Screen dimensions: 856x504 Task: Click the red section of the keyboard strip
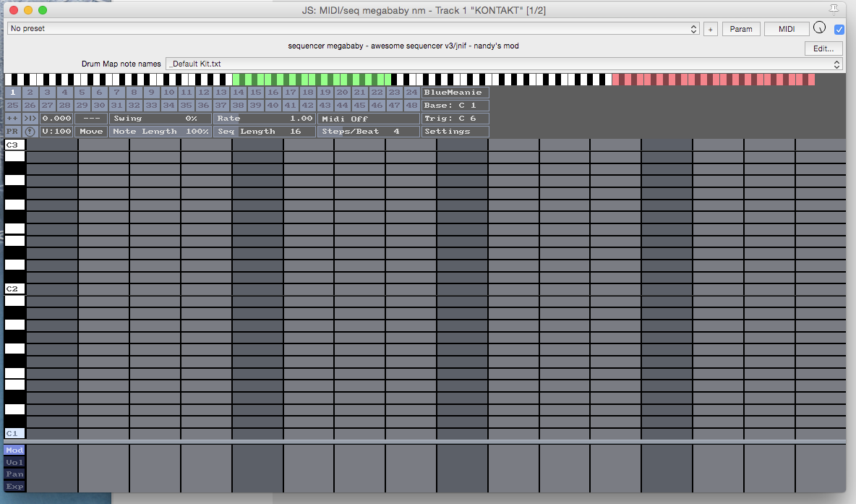point(714,80)
